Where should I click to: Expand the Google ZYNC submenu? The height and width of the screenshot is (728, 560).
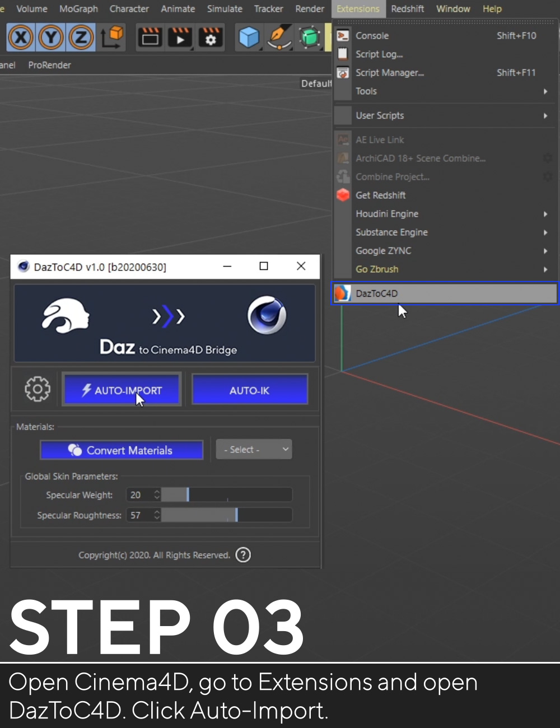pyautogui.click(x=445, y=251)
